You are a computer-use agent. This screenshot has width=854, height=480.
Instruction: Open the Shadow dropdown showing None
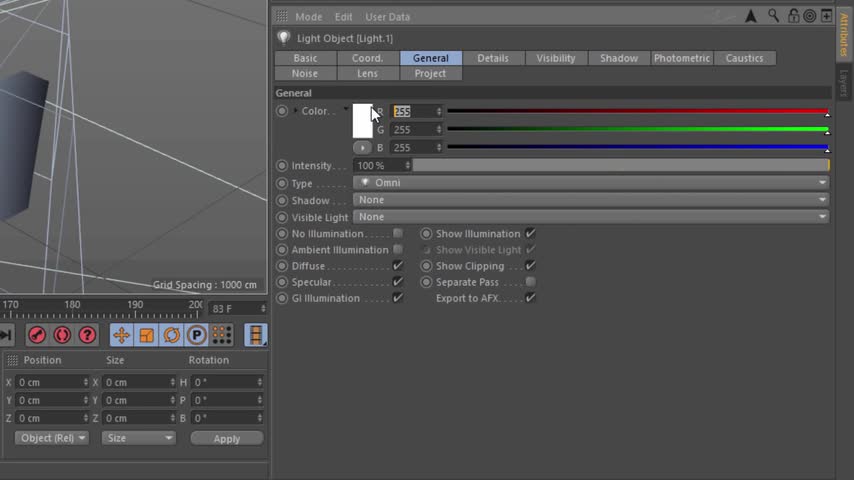click(x=591, y=200)
